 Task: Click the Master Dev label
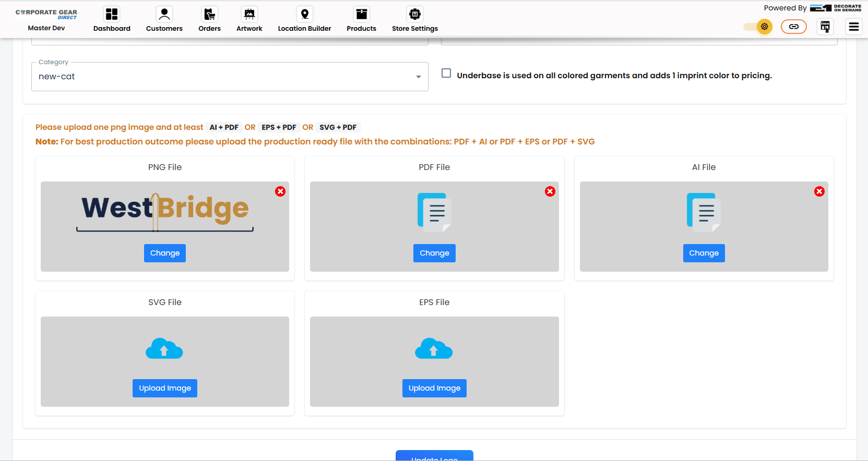click(x=46, y=28)
